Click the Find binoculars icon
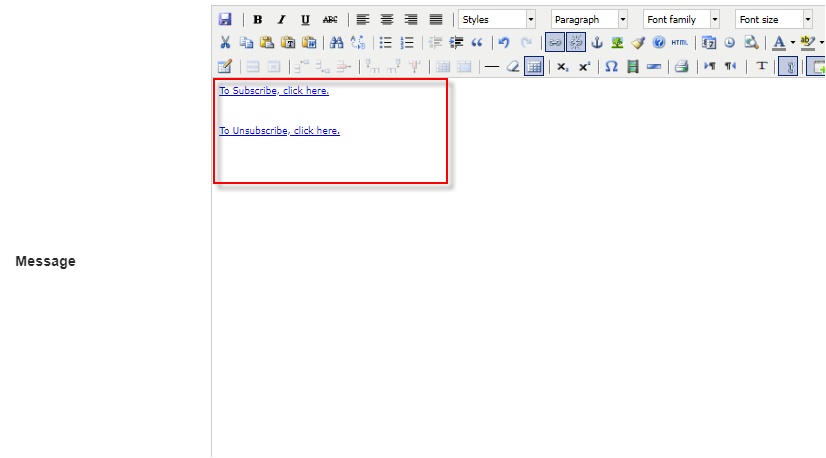Viewport: 826px width, 458px height. [x=336, y=43]
